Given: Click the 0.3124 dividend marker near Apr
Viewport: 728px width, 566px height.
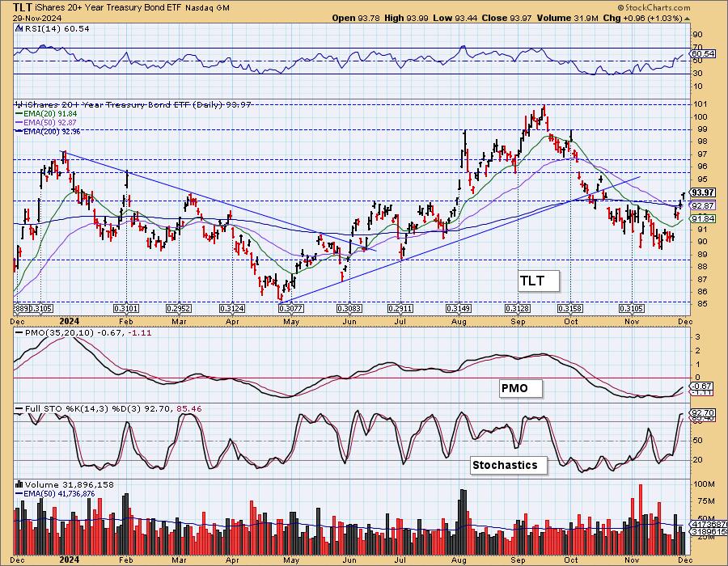Looking at the screenshot, I should coord(232,309).
